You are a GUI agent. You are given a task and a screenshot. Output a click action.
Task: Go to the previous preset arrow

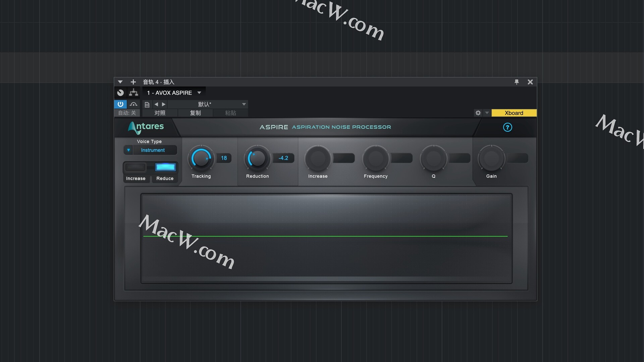[x=156, y=104]
